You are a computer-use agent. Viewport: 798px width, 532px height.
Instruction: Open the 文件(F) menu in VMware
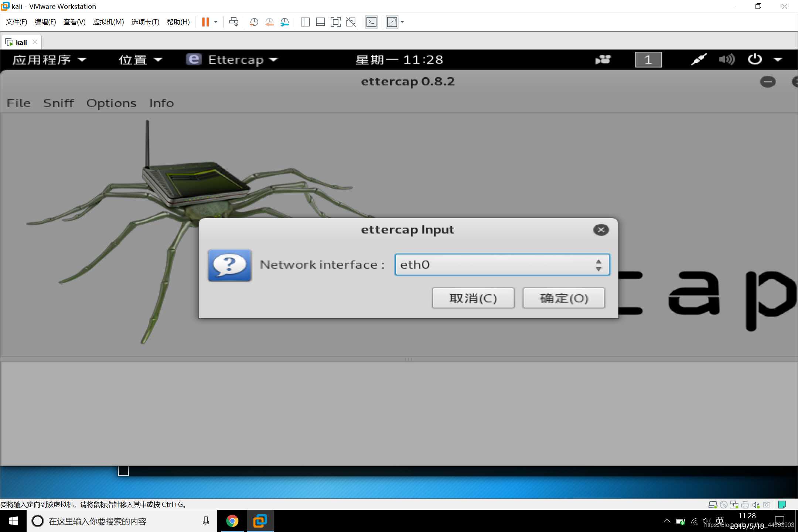pos(16,22)
